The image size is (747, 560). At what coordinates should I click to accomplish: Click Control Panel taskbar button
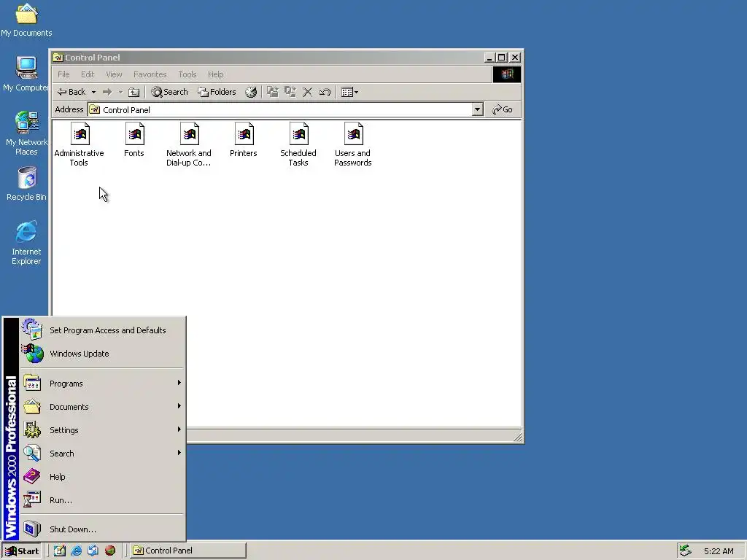188,551
